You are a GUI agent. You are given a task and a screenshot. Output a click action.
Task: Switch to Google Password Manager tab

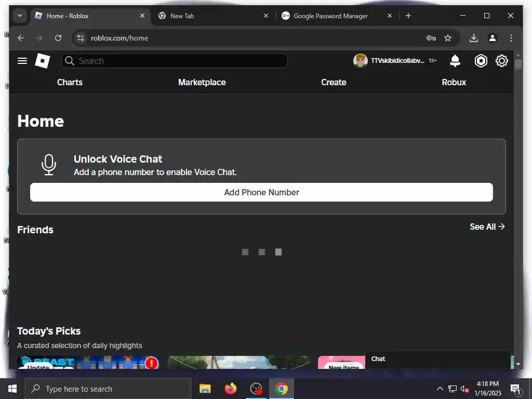(337, 16)
